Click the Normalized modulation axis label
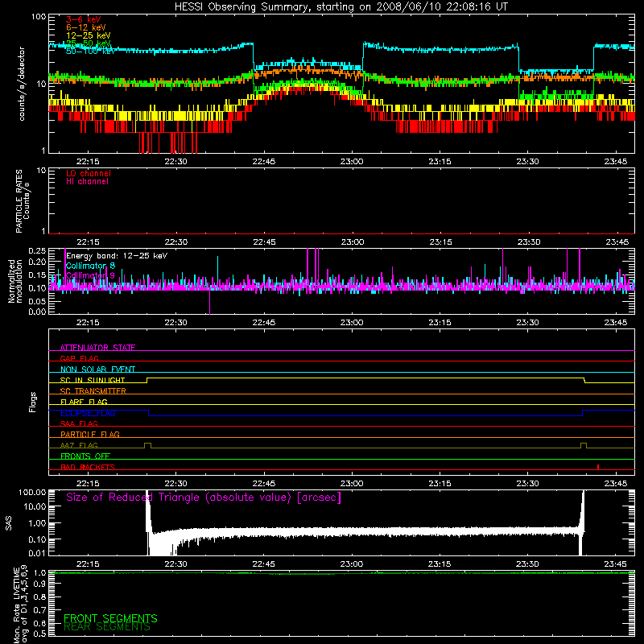Viewport: 644px width, 644px height. pyautogui.click(x=14, y=281)
